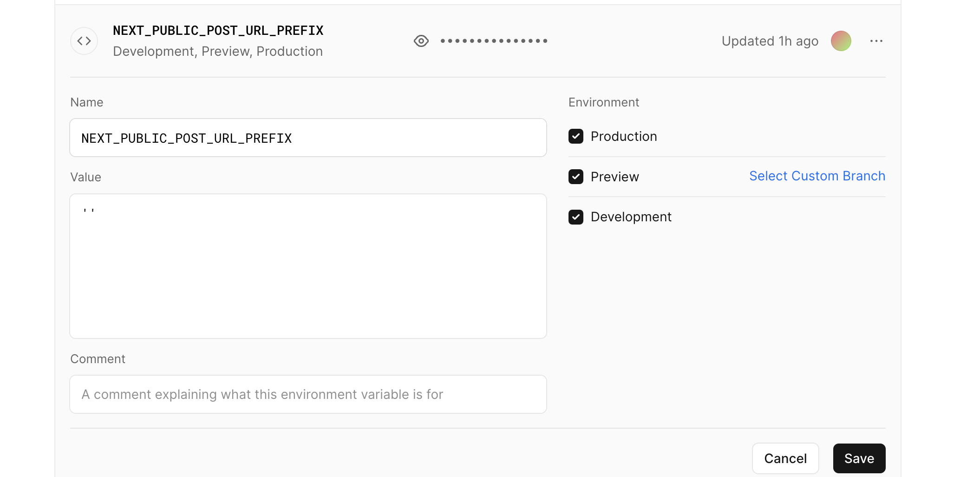
Task: Click the Preview environment label
Action: (614, 177)
